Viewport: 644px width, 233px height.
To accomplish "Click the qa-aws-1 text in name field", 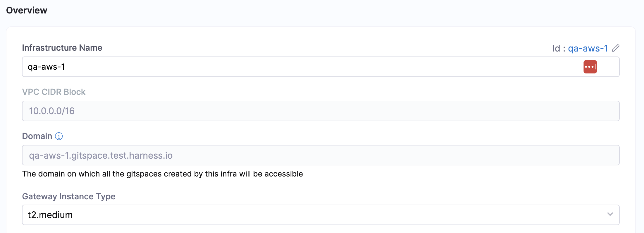I will click(x=46, y=67).
